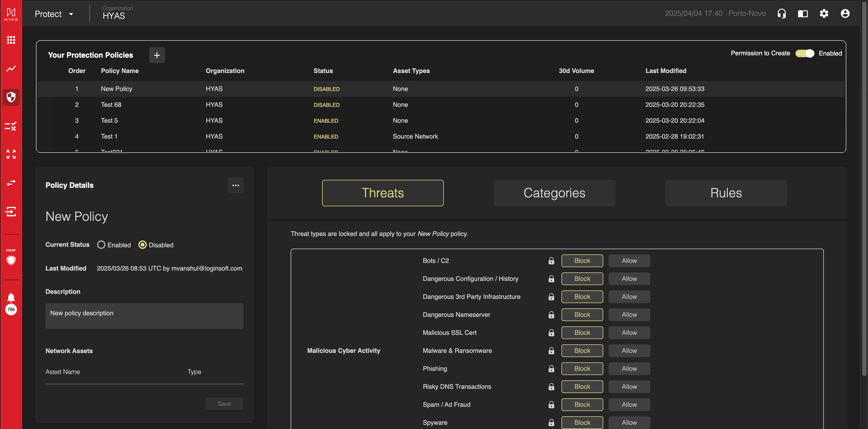The width and height of the screenshot is (868, 429).
Task: Set Dangerous 3rd Party Infrastructure to Allow
Action: (629, 296)
